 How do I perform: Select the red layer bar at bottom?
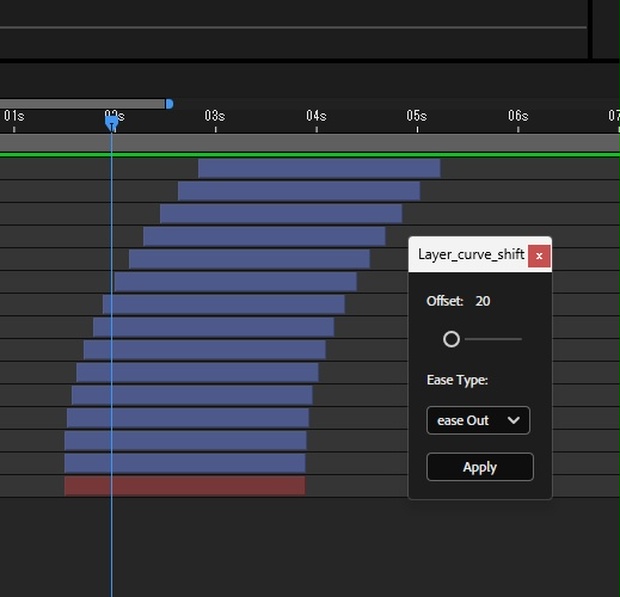pos(184,485)
